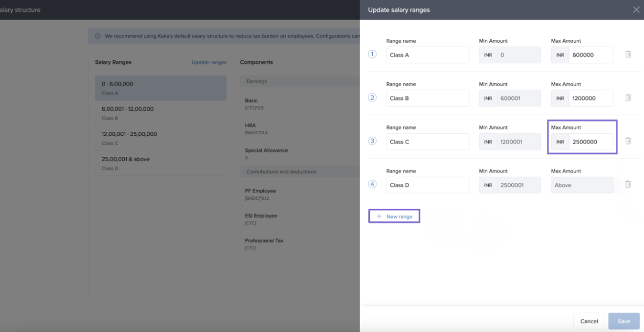Remove Class C range using trash icon
644x332 pixels.
[628, 141]
